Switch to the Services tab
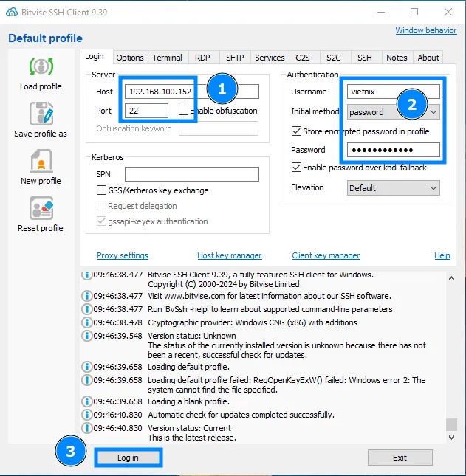This screenshot has width=466, height=476. pos(270,58)
